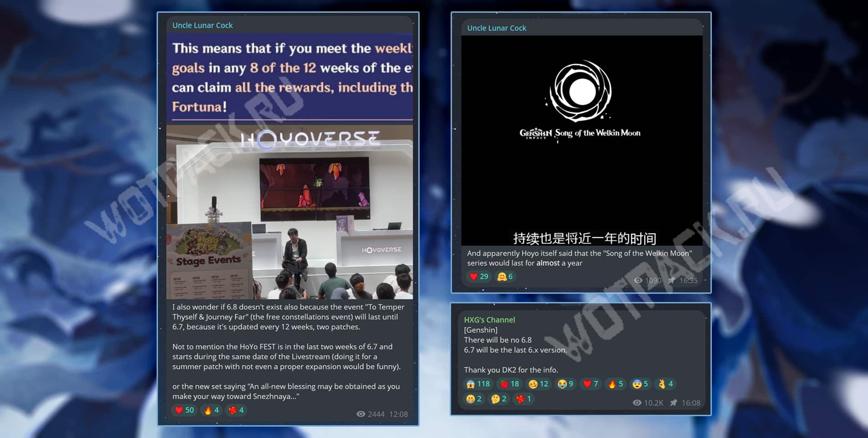Click the burning heart reaction with 1
This screenshot has height=438, width=868.
pyautogui.click(x=524, y=399)
